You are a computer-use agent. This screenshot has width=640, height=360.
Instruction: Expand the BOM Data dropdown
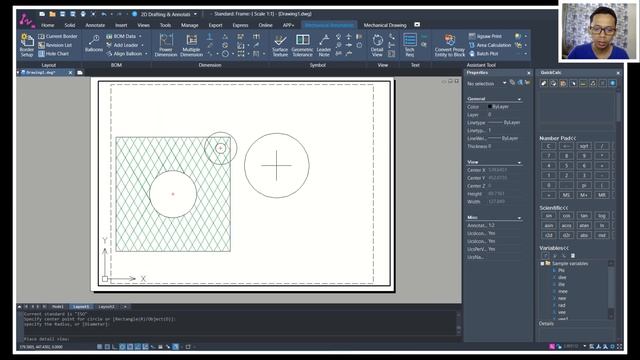140,36
